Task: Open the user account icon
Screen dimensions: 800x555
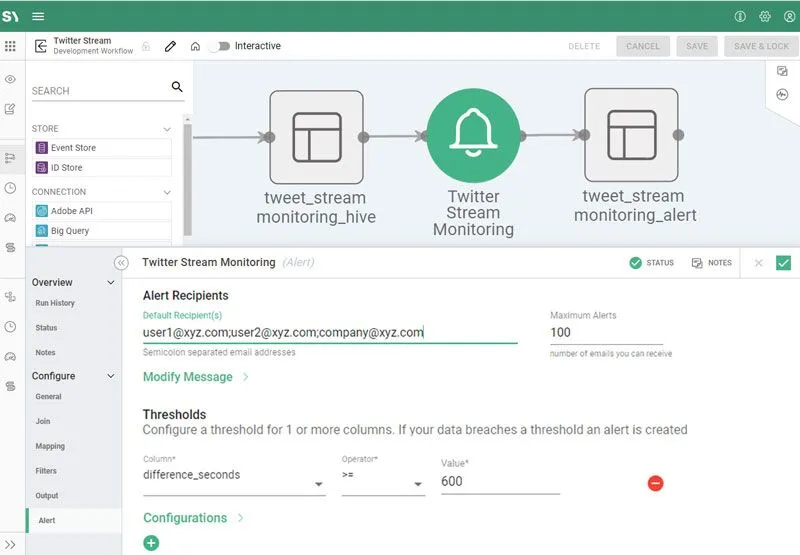Action: pos(789,16)
